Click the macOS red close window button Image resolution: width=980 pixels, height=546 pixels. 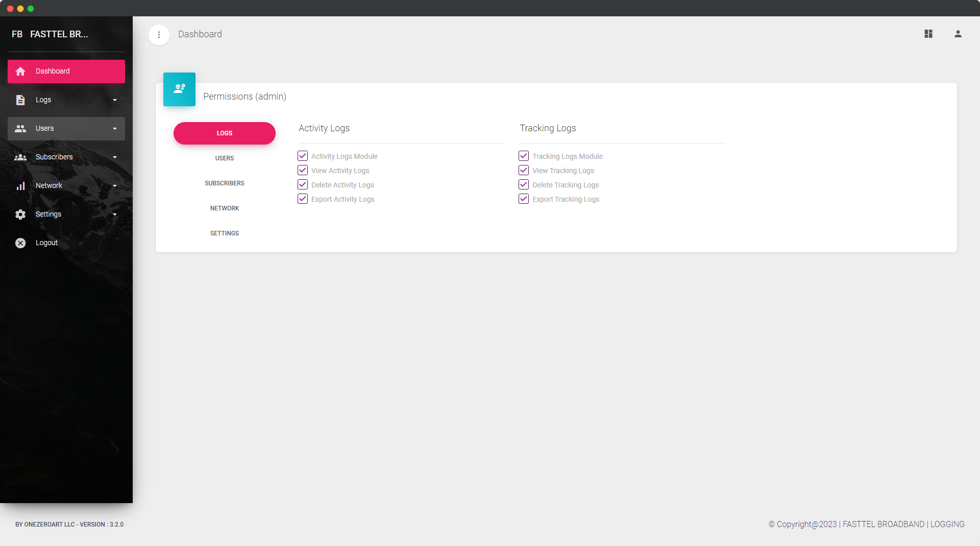click(10, 9)
